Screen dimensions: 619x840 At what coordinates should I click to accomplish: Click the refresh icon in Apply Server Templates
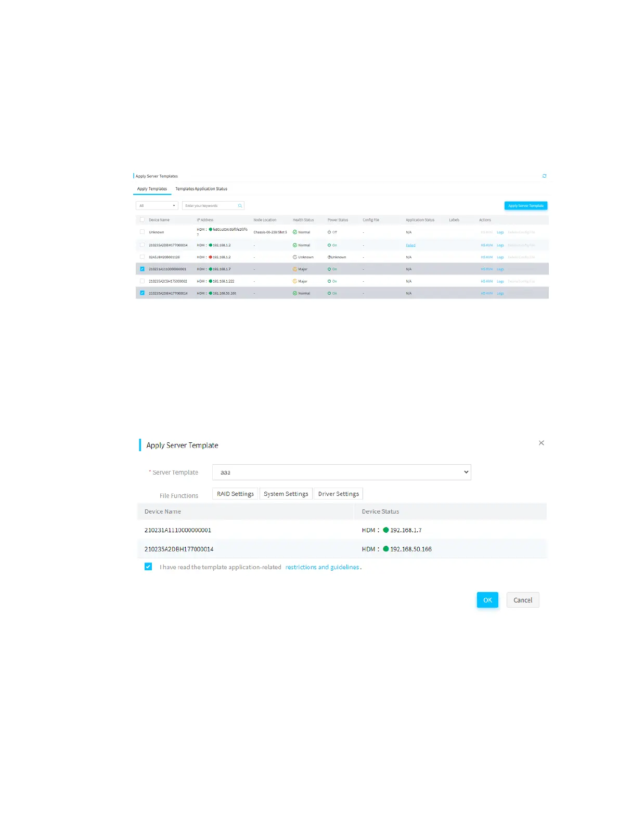point(544,176)
